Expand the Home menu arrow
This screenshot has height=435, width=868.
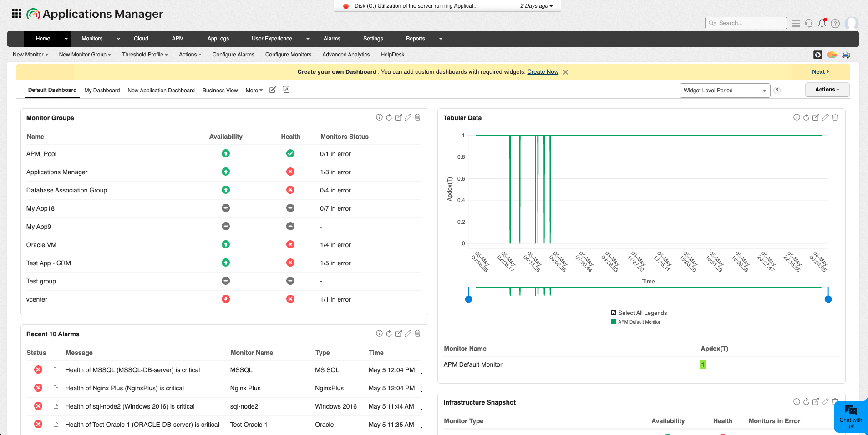click(66, 39)
